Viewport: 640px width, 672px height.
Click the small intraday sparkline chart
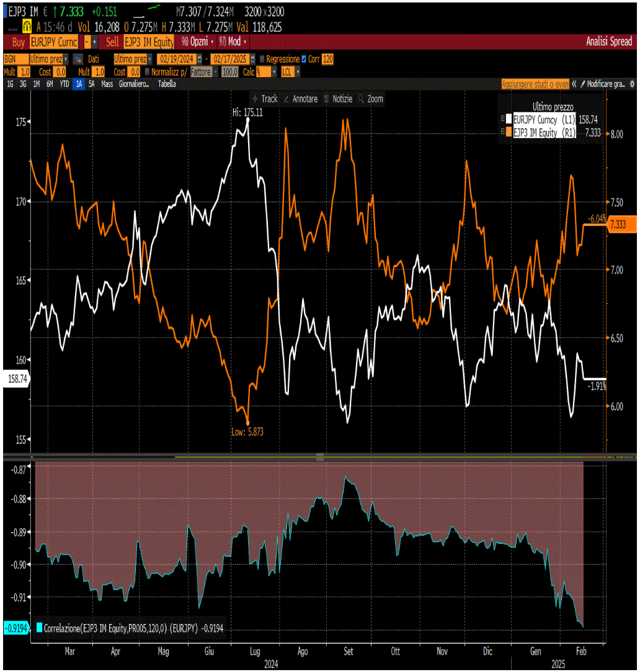[x=148, y=11]
